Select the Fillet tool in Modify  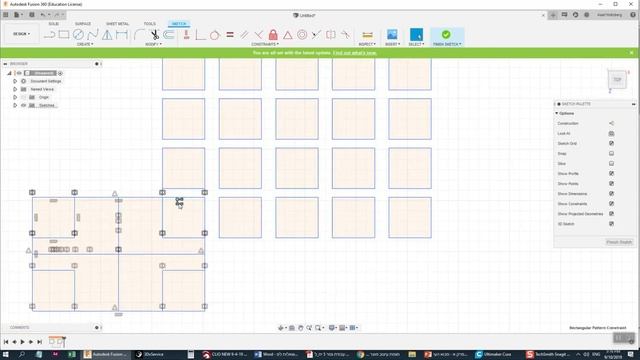139,35
